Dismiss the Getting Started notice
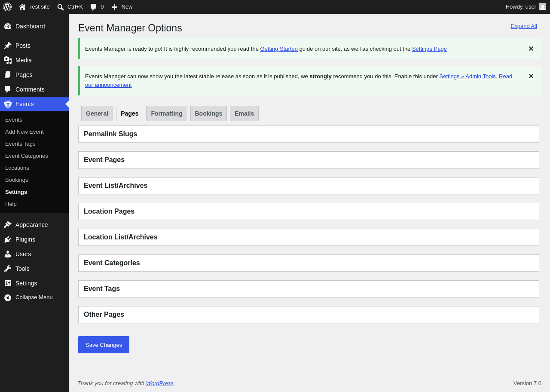Screen dimensions: 550x392 [531, 49]
